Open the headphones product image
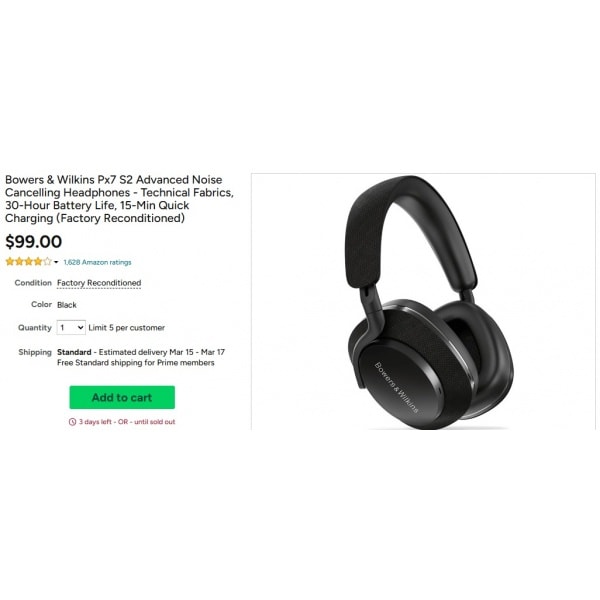This screenshot has height=600, width=600. [423, 302]
